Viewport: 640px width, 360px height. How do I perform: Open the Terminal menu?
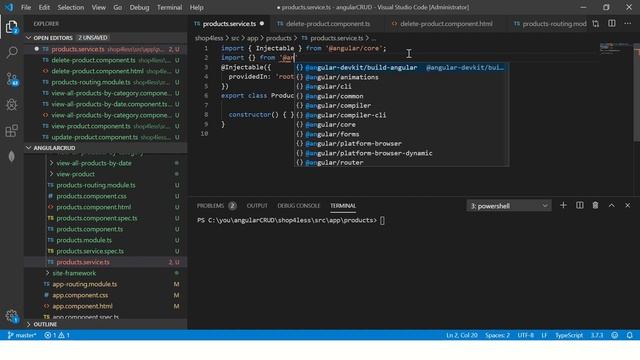pyautogui.click(x=169, y=7)
